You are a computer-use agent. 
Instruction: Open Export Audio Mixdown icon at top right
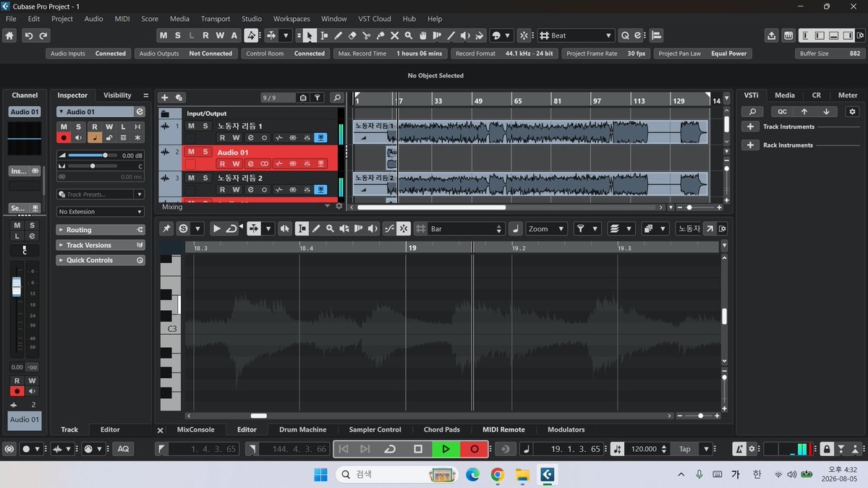(x=772, y=35)
